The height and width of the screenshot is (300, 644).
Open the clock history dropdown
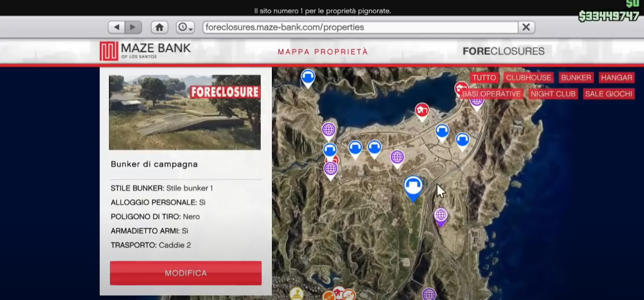(185, 27)
